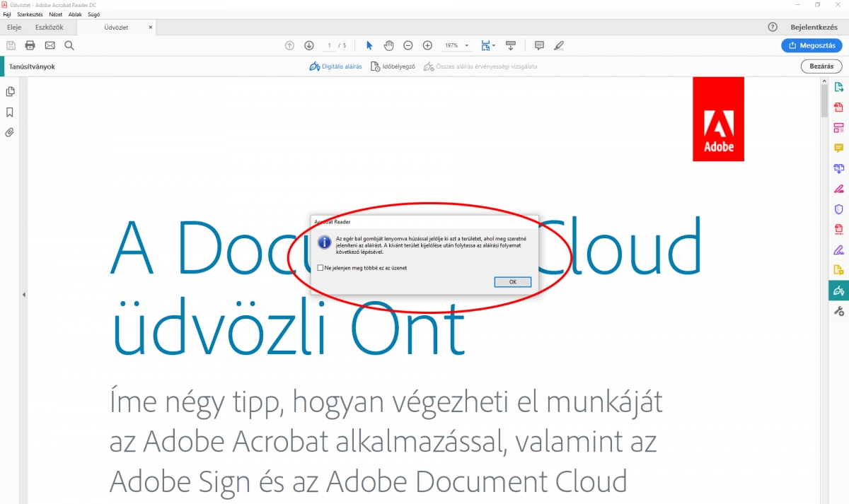Select the hand pan tool
Screen dimensions: 849x504
(x=388, y=45)
